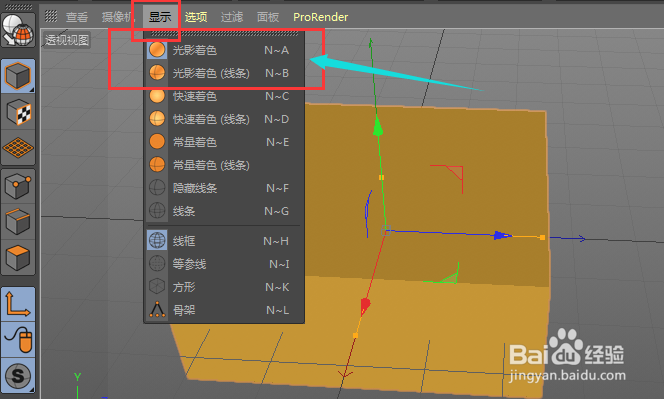Select the Model mode cube tool
The height and width of the screenshot is (399, 664).
(18, 76)
